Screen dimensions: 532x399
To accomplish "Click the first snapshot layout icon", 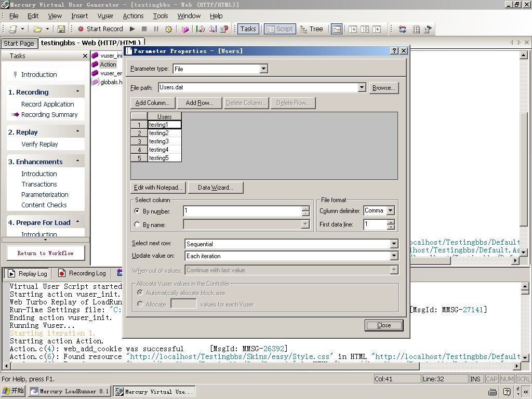I will point(353,29).
